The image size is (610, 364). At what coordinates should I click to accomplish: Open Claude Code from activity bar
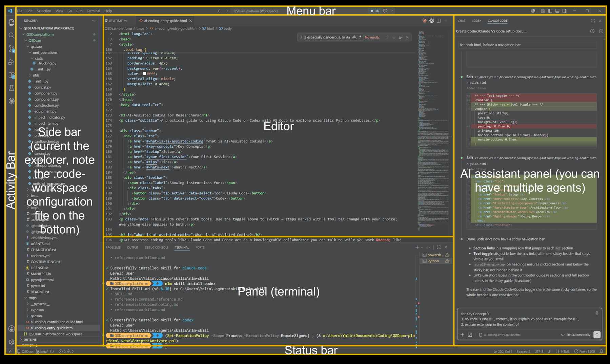coord(11,101)
